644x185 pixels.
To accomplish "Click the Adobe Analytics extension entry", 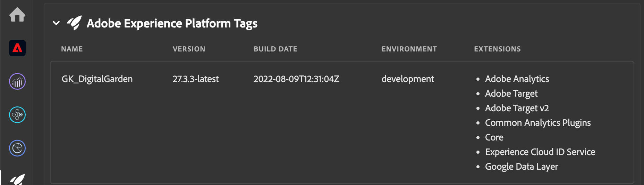I will point(517,79).
